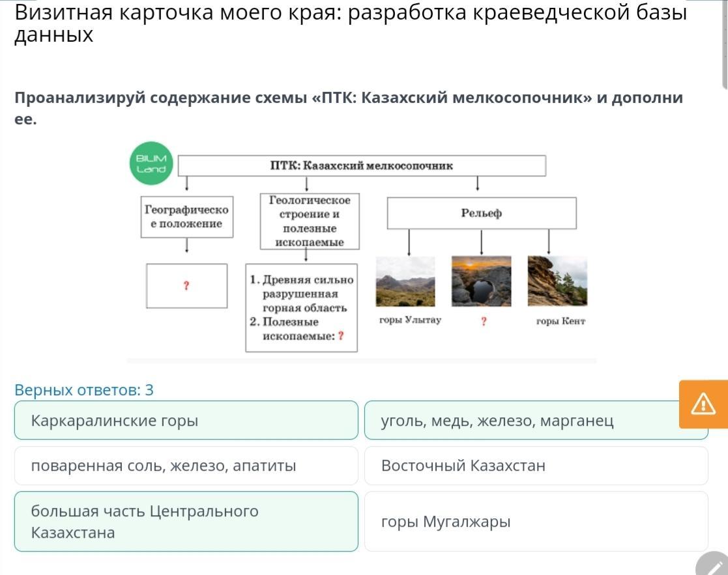Click the 'Верных ответов: 3' label
728x575 pixels.
coord(84,390)
